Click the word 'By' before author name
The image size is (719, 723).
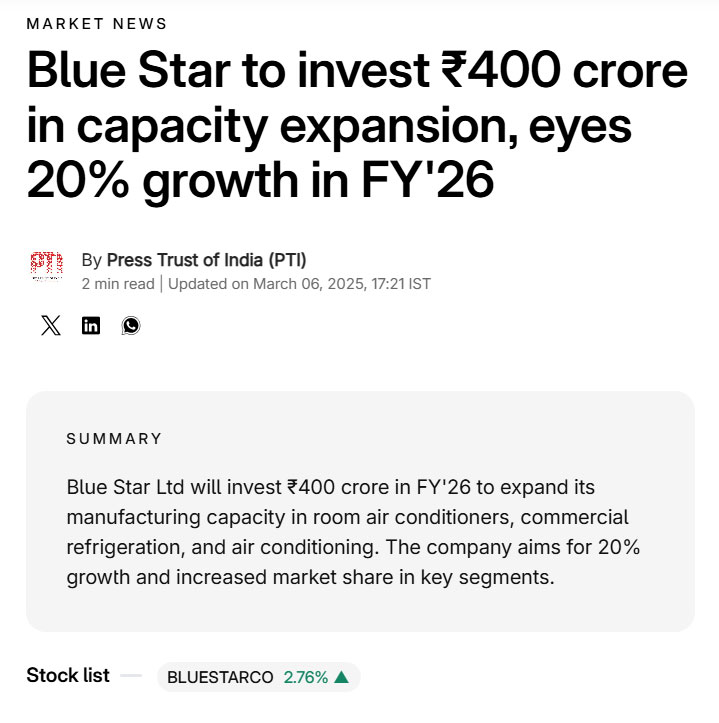91,260
